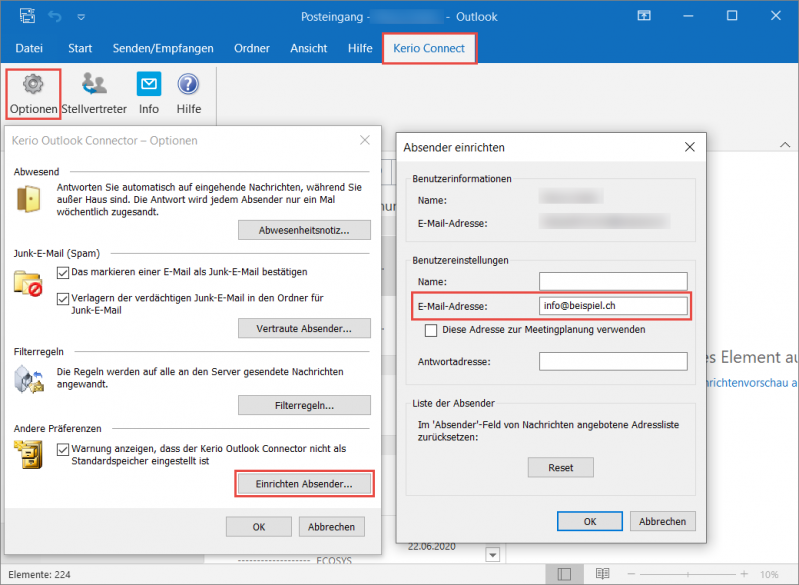
Task: Toggle Kerio standard storage warning checkbox
Action: 64,450
